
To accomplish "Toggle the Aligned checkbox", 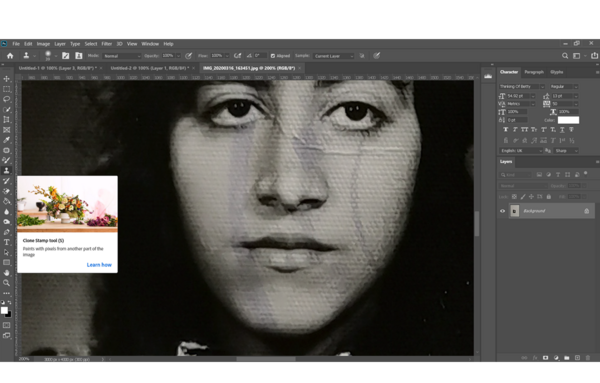I will click(273, 56).
